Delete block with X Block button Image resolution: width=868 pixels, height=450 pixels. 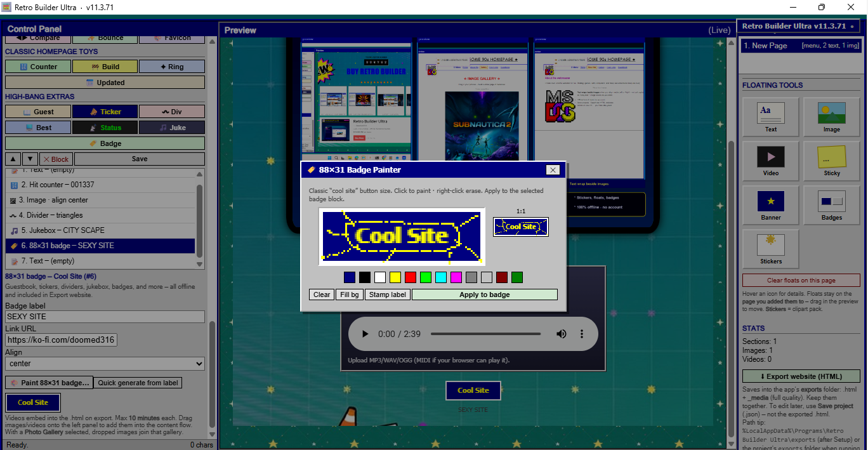[x=56, y=159]
